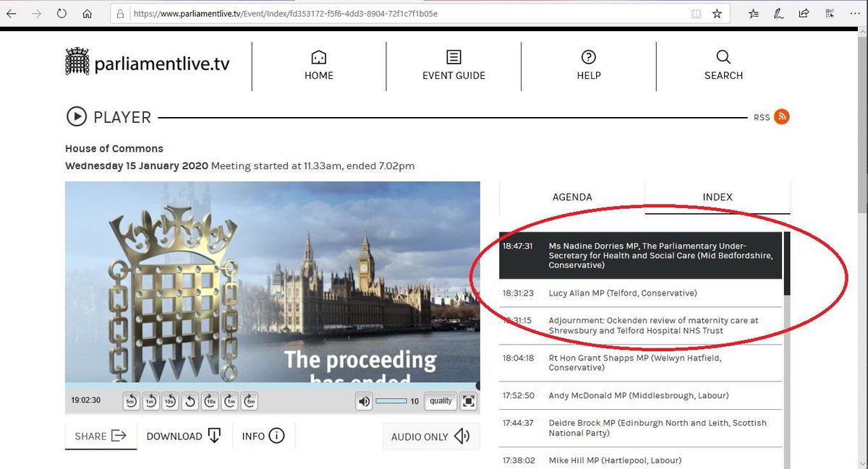Jump to Nadine Dorries MP index entry
Viewport: 868px width, 469px height.
pos(641,256)
